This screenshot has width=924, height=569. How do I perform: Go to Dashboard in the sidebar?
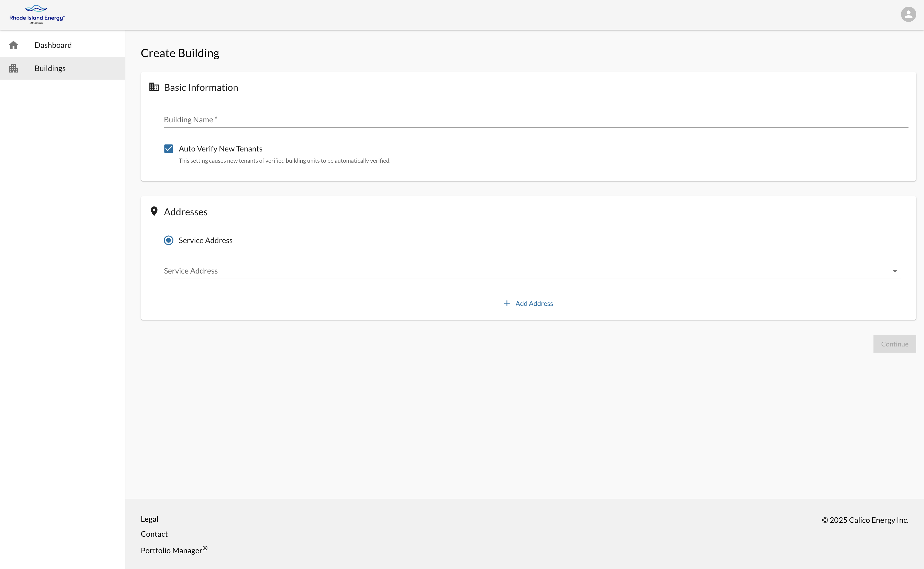coord(53,45)
